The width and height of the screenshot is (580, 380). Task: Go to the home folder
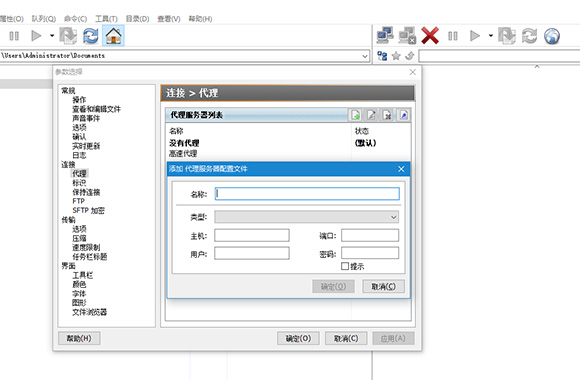[113, 36]
